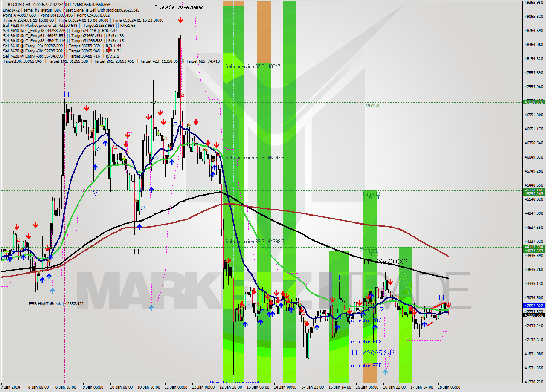
Task: Click the blue 'correction 61.8' label
Action: tap(366, 342)
